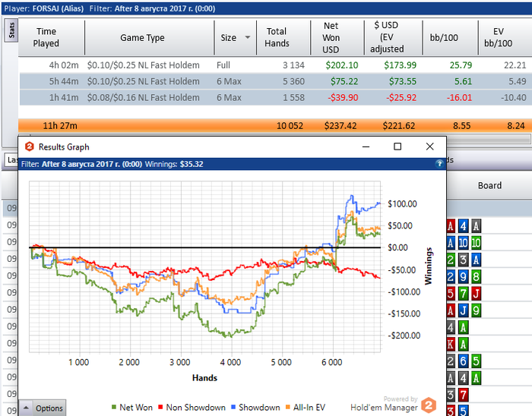
Task: Toggle the All-In EV legend entry
Action: (306, 407)
